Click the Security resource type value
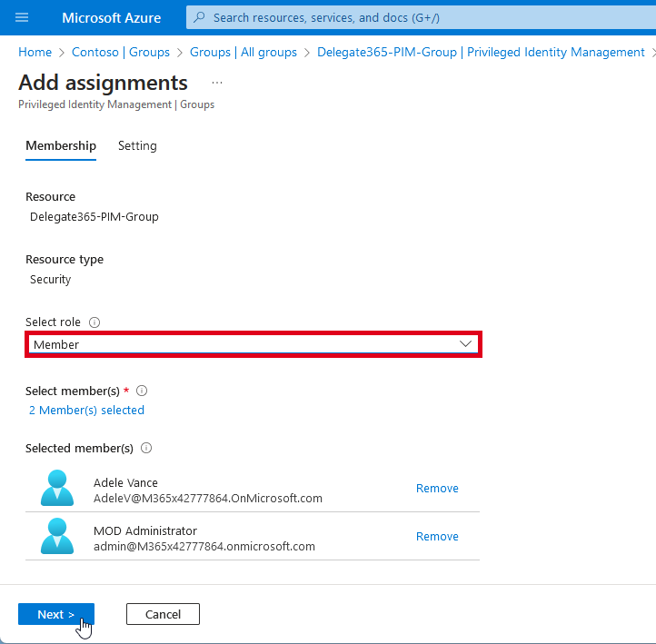The width and height of the screenshot is (656, 644). point(50,280)
